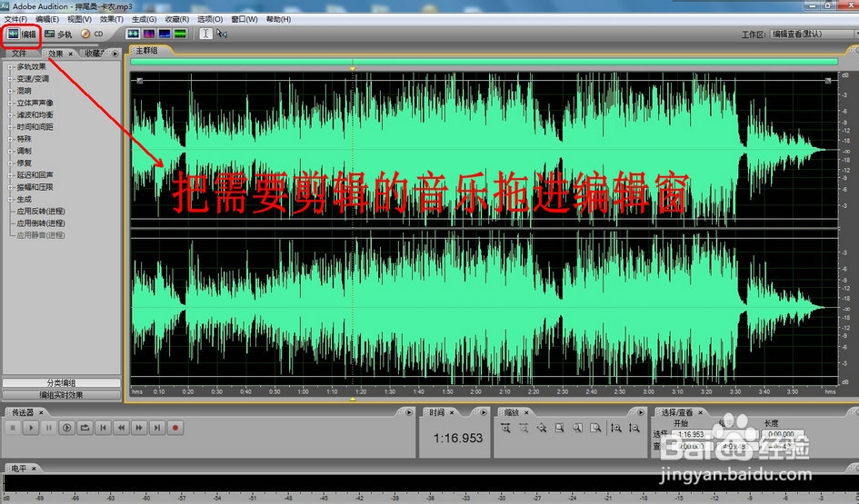Screen dimensions: 859x504
Task: Click the 编组实时效果 button
Action: pos(62,394)
